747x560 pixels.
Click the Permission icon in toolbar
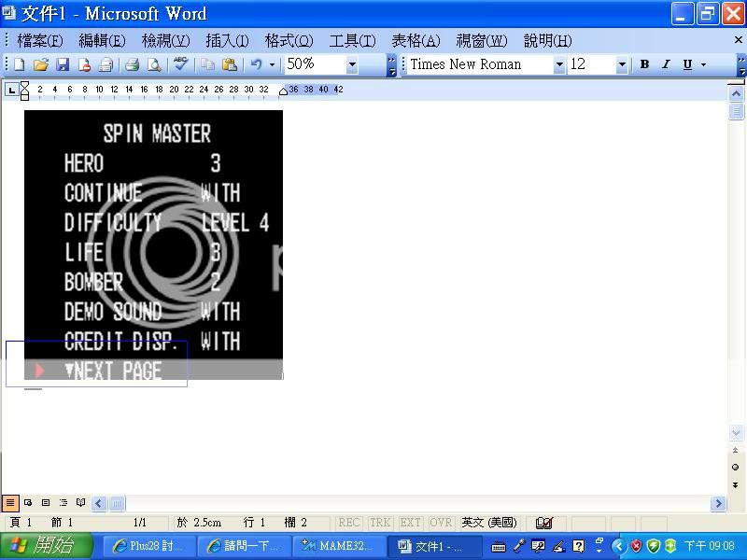pyautogui.click(x=84, y=64)
